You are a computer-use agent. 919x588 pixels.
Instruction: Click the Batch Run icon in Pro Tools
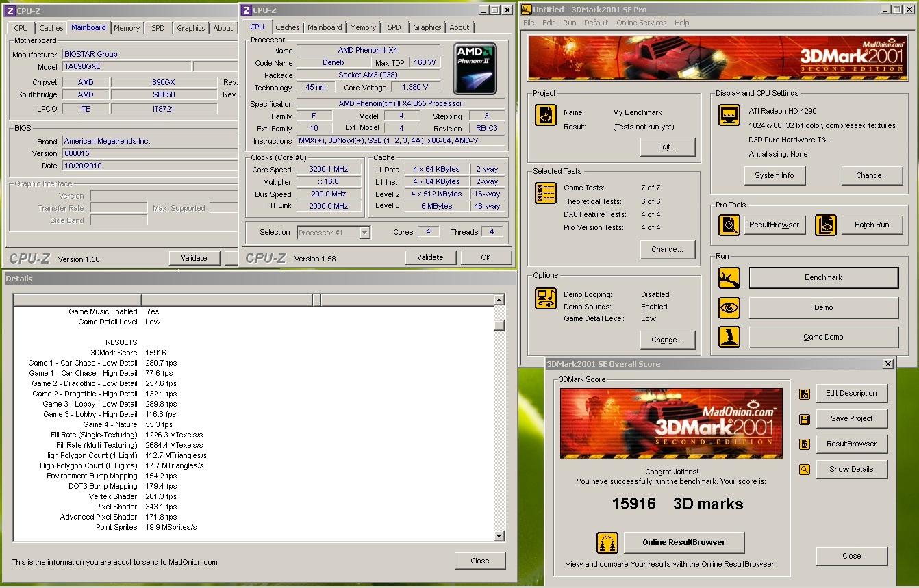826,225
